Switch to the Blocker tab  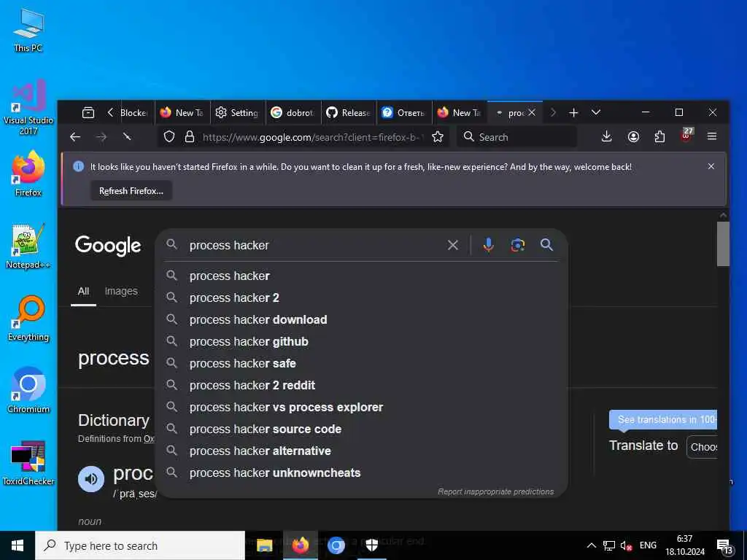pyautogui.click(x=134, y=113)
